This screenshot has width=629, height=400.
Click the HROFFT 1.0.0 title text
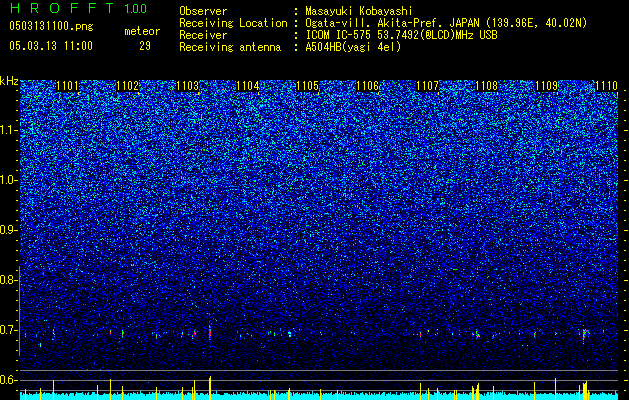[x=78, y=8]
